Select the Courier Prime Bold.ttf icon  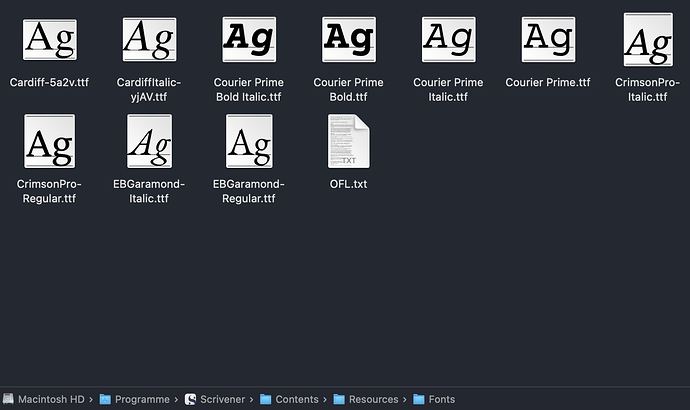coord(349,40)
